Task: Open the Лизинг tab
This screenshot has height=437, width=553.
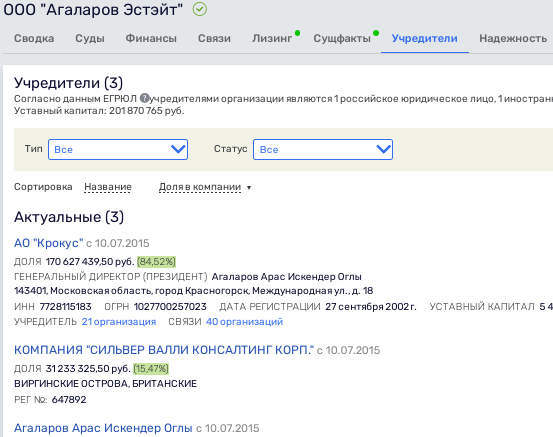Action: pos(272,38)
